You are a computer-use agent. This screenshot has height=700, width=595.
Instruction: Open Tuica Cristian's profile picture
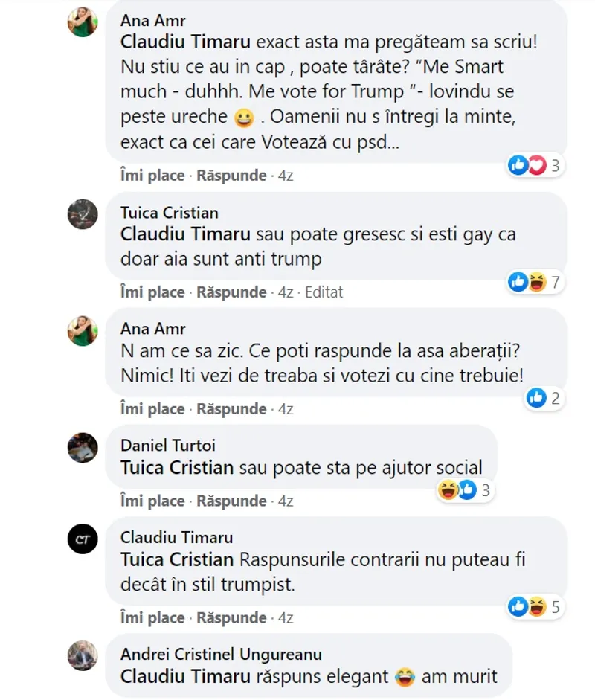83,214
